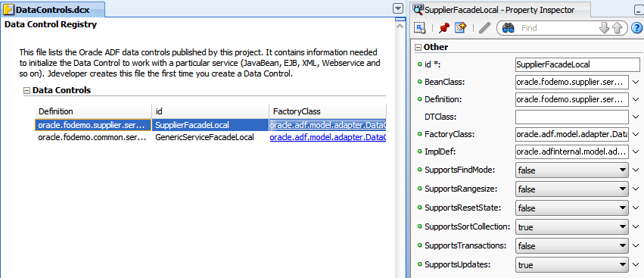Viewport: 644px width, 278px height.
Task: Open property menu chevron for SupportsUpdates row
Action: pos(636,265)
